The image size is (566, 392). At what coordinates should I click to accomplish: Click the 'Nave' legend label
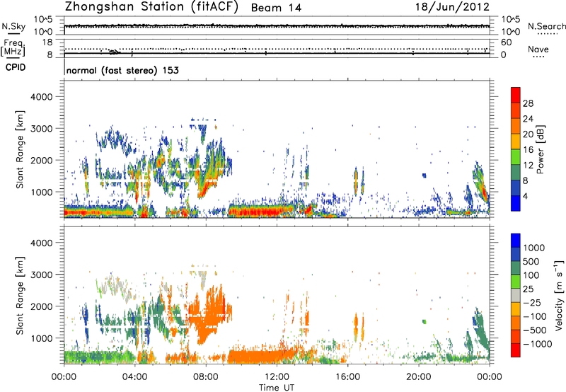(538, 49)
